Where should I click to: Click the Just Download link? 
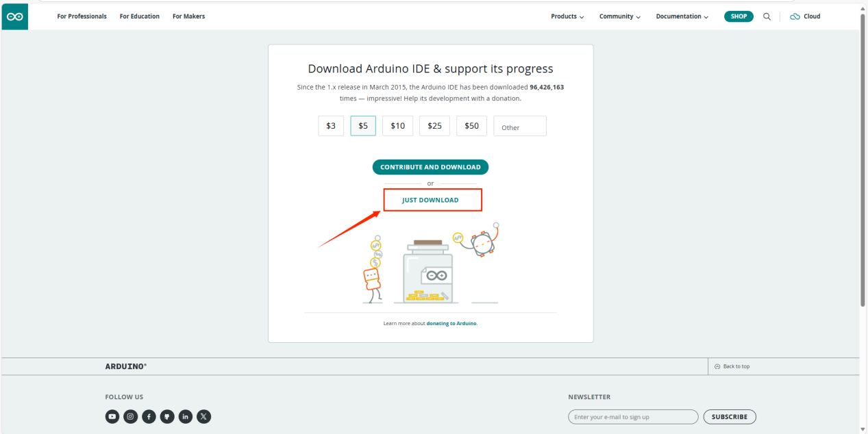click(430, 200)
